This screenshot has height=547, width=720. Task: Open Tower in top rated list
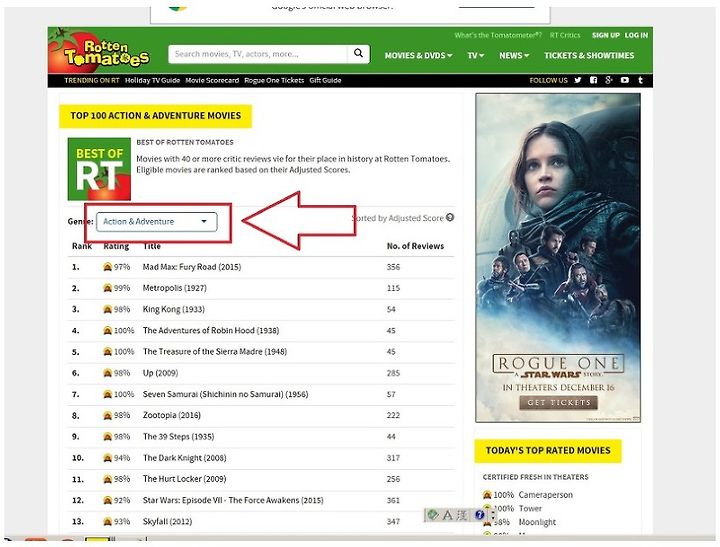[530, 508]
